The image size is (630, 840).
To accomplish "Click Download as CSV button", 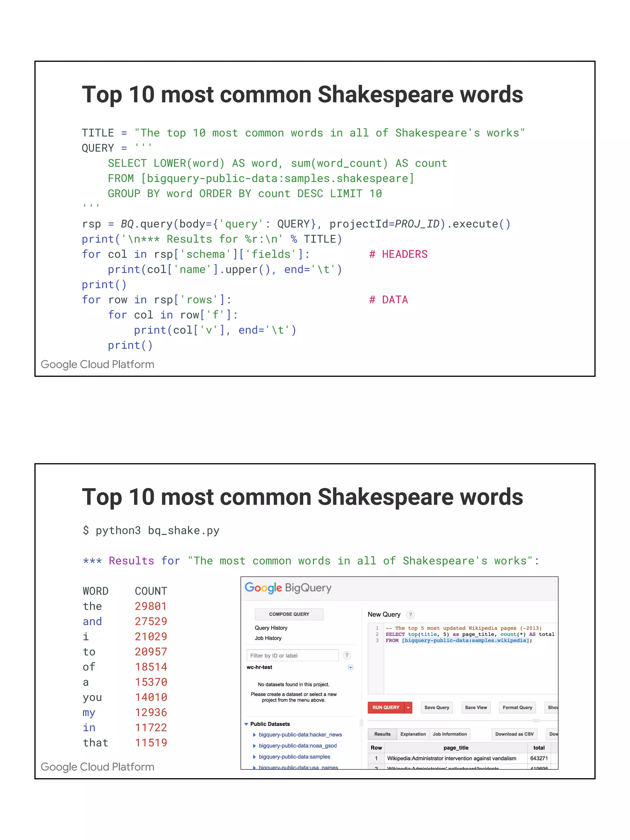I will 514,734.
